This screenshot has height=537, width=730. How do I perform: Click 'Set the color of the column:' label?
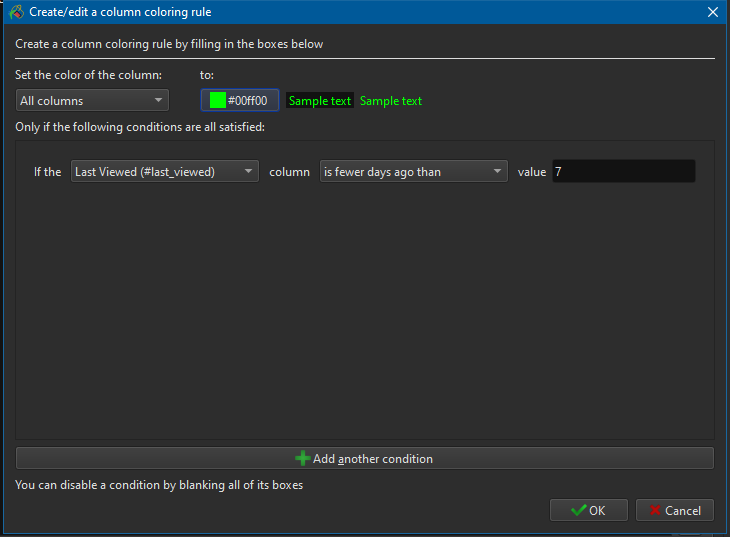pos(88,75)
